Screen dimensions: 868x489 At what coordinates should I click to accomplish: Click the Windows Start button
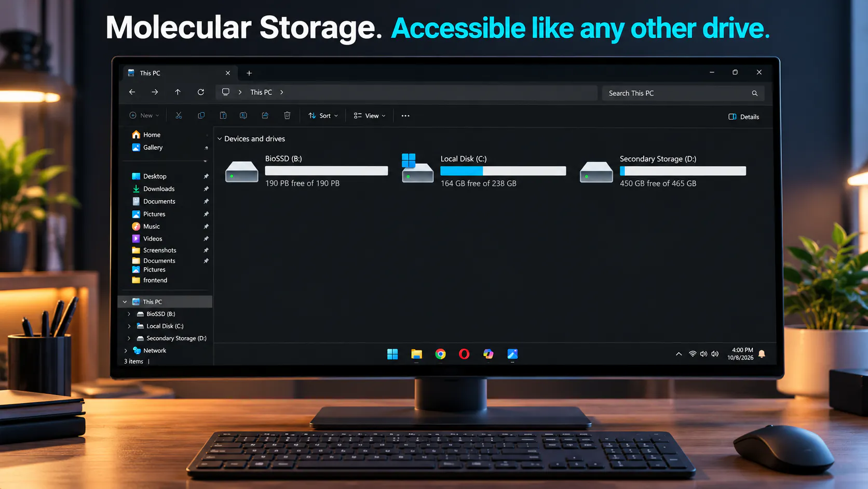[392, 354]
